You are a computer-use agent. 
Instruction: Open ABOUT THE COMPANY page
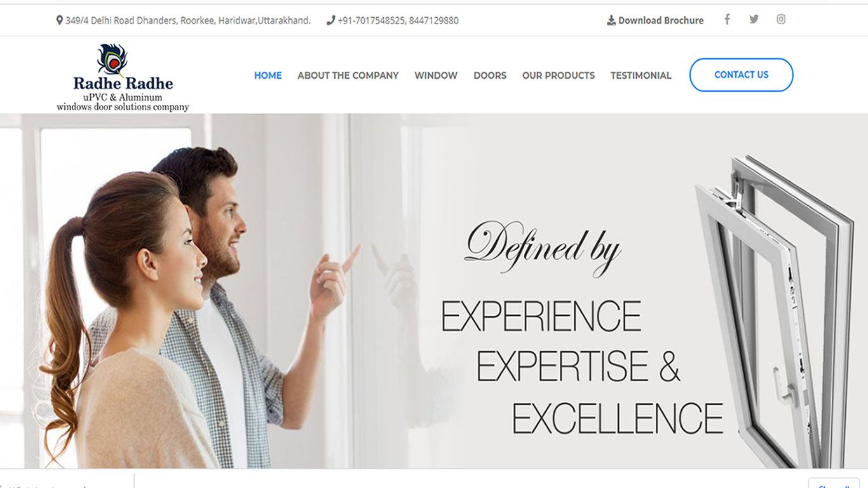(348, 75)
